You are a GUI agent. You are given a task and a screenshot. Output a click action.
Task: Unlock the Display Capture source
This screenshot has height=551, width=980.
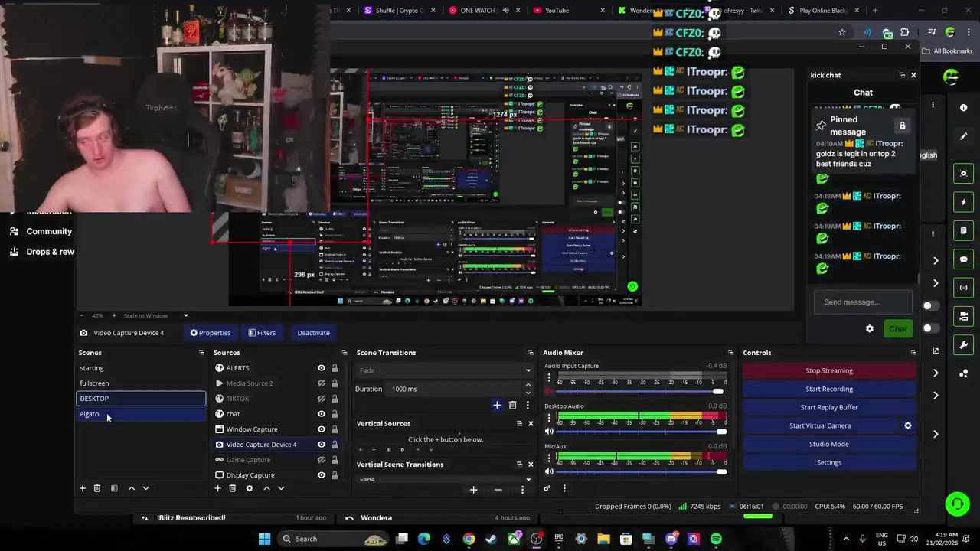(x=335, y=475)
